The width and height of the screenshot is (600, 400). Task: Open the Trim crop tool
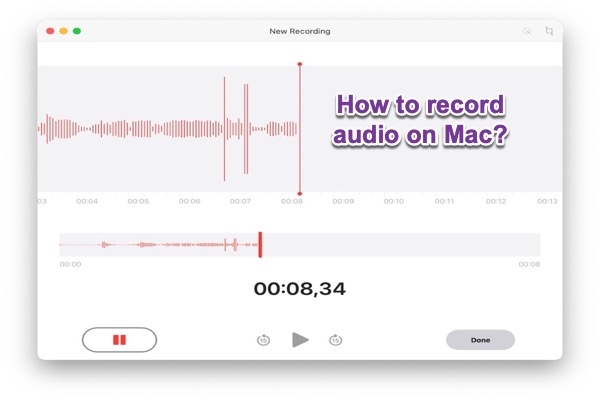click(x=549, y=31)
